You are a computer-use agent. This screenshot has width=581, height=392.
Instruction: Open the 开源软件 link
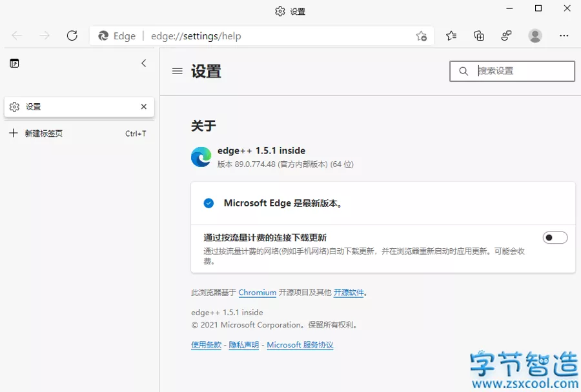click(x=349, y=293)
